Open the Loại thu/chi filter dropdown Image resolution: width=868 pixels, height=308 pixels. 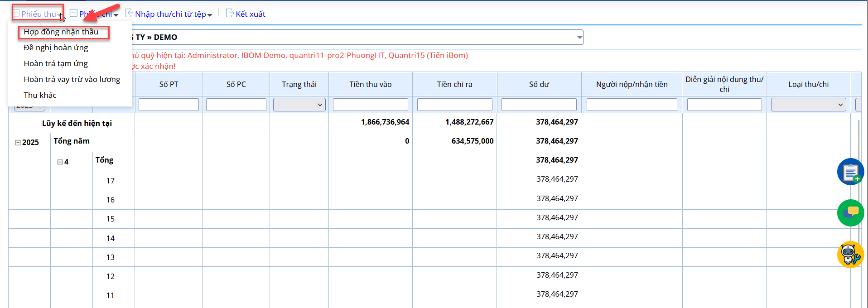[x=809, y=105]
